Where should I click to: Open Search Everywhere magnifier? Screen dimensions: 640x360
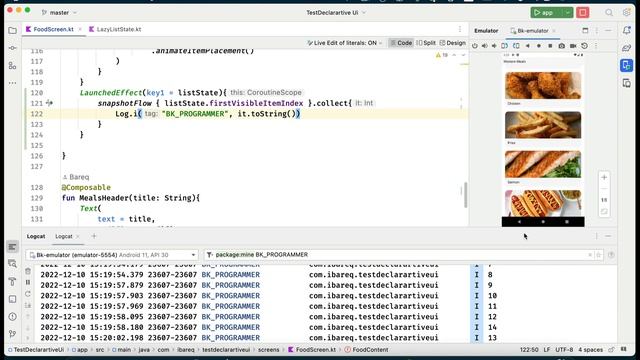pos(609,13)
